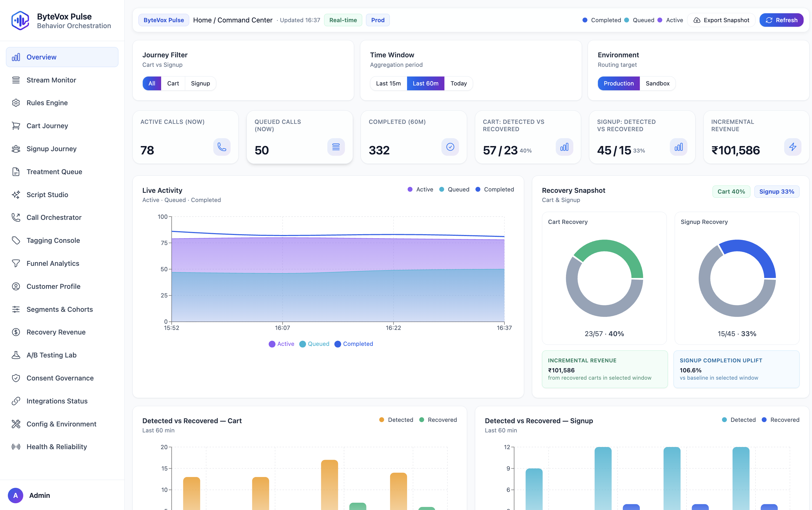The image size is (812, 510).
Task: Open the Stream Monitor sidebar section
Action: pos(51,80)
